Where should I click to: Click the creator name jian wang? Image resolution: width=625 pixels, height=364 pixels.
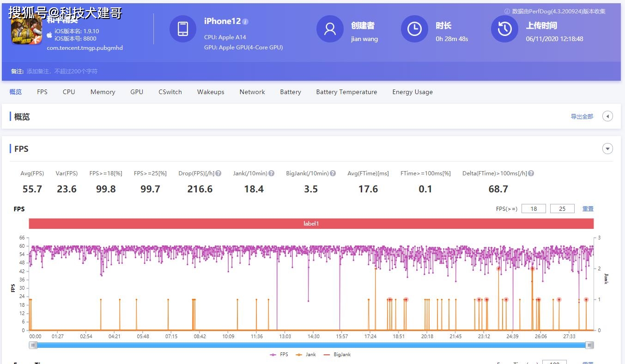364,39
